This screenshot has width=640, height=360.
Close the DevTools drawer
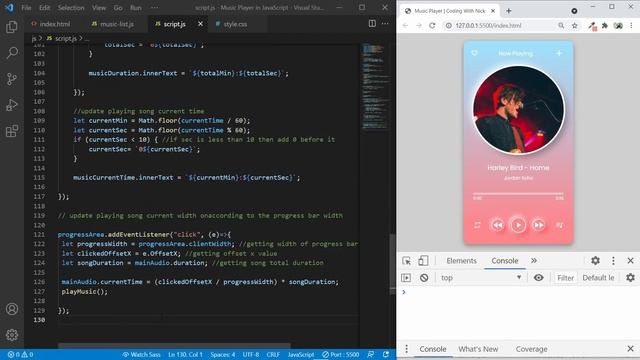(630, 349)
